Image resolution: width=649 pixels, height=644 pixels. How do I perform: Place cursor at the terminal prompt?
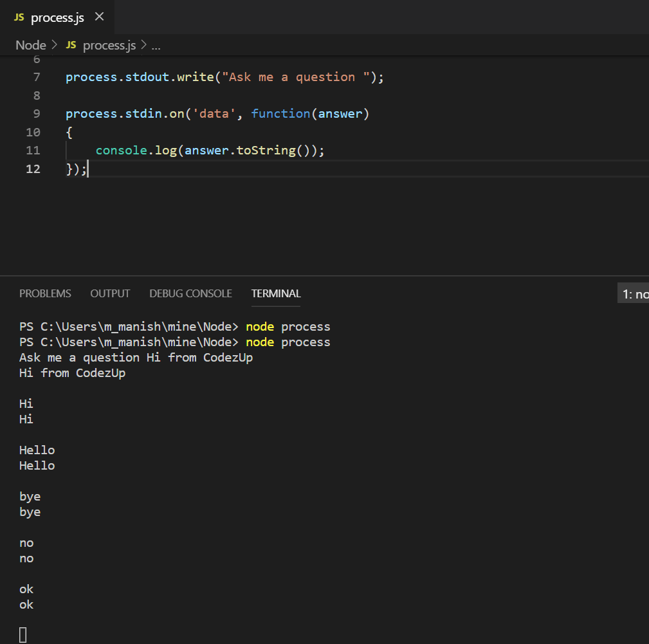click(x=23, y=634)
